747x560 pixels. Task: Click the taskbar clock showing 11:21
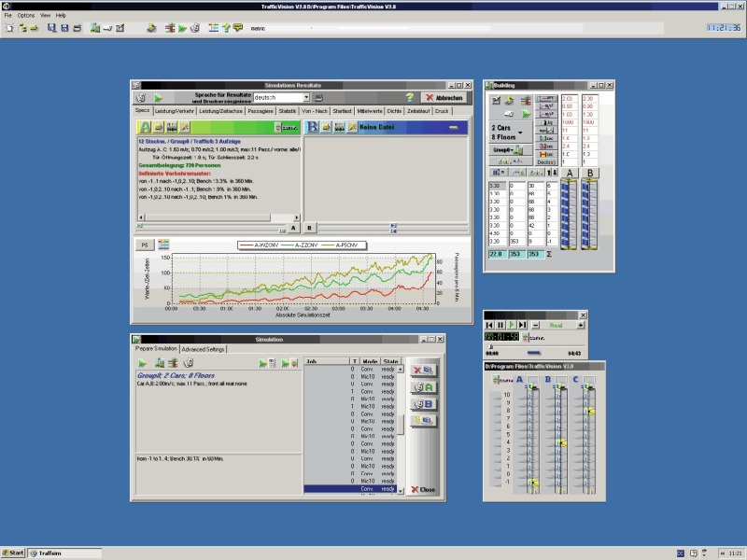coord(733,553)
